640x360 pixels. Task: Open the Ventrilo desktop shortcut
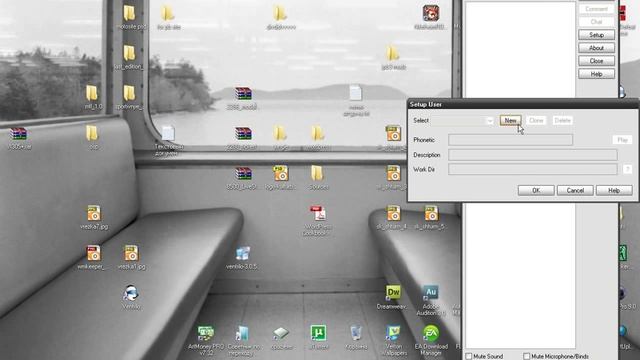point(131,293)
